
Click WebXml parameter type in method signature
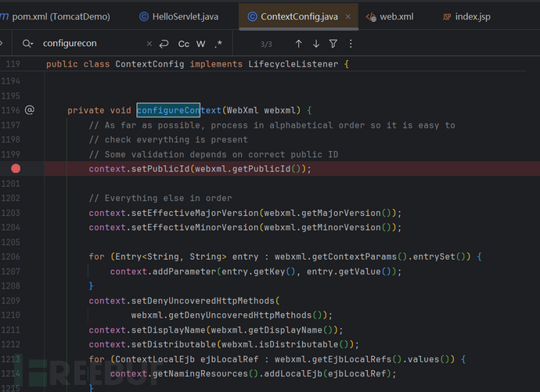pos(243,110)
